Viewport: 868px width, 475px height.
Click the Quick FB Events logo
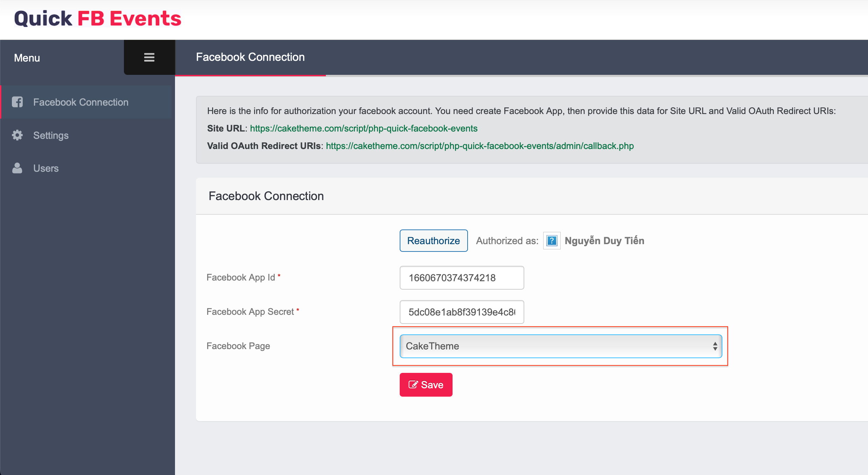98,19
